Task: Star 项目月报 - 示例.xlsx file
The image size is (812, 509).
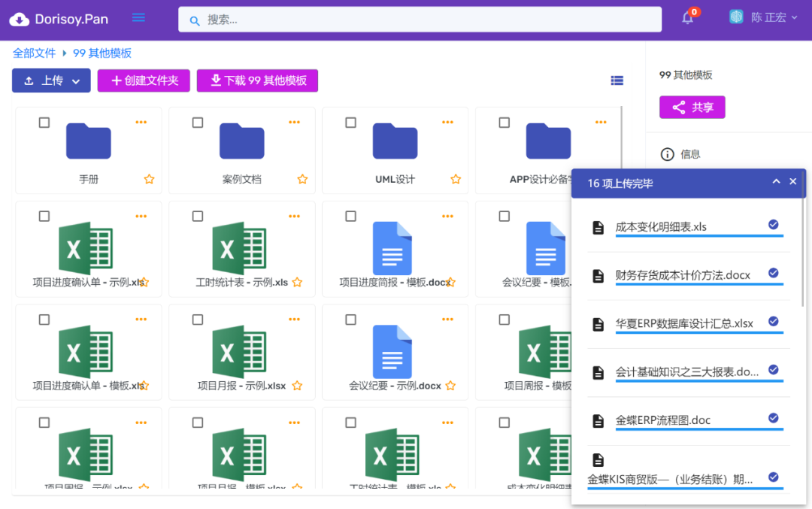Action: click(297, 386)
